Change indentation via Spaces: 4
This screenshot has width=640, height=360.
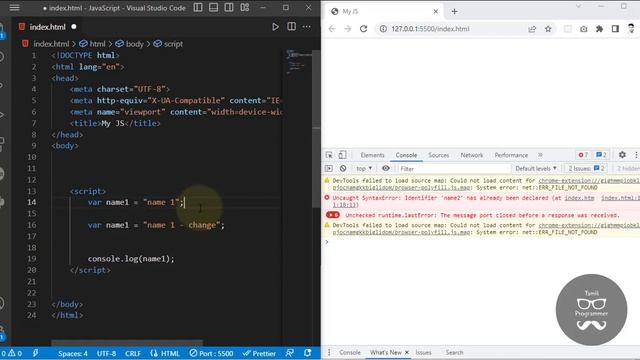73,353
